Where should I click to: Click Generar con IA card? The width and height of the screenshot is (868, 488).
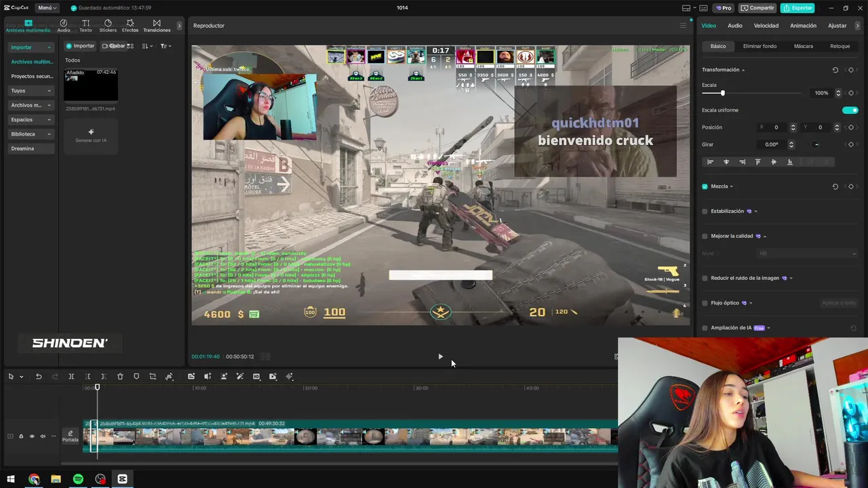click(91, 136)
